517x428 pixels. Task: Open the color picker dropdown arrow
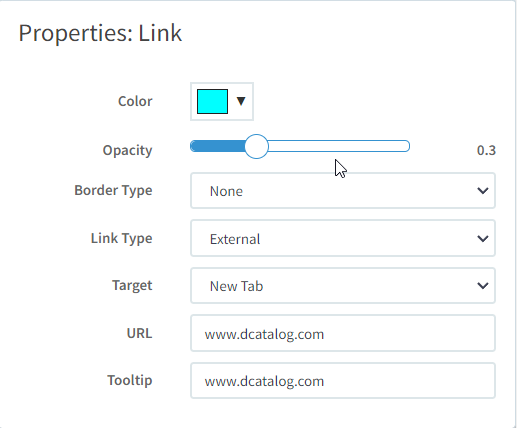tap(241, 101)
